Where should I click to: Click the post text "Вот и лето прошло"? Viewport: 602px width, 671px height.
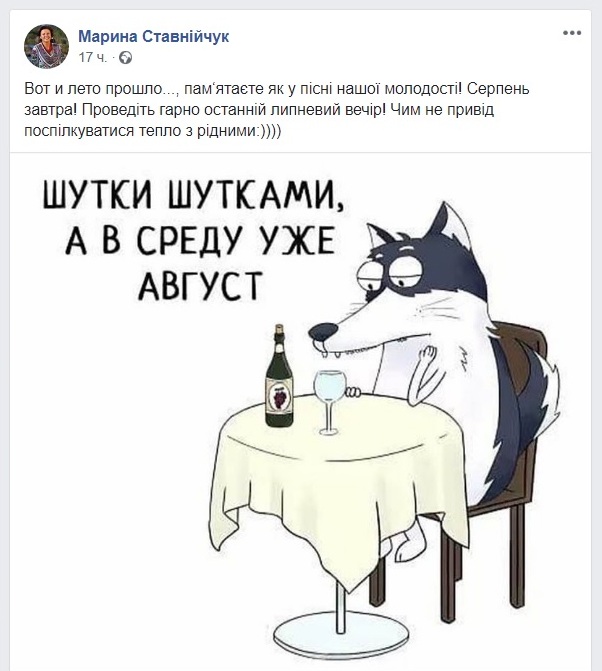[93, 89]
